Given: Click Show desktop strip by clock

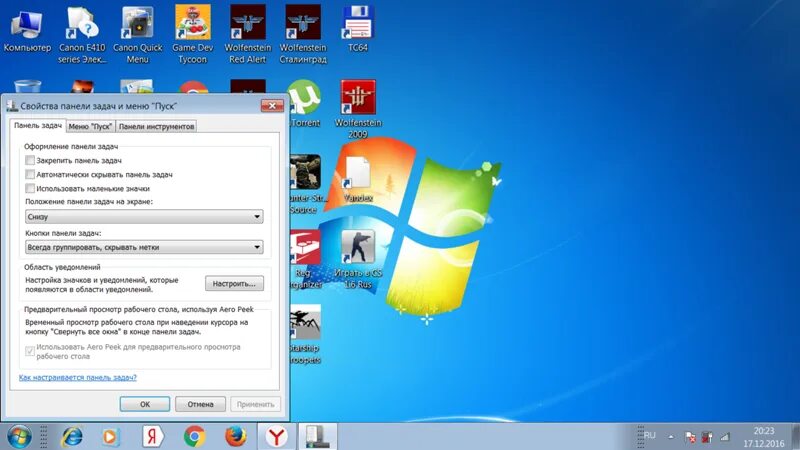Looking at the screenshot, I should [x=795, y=437].
